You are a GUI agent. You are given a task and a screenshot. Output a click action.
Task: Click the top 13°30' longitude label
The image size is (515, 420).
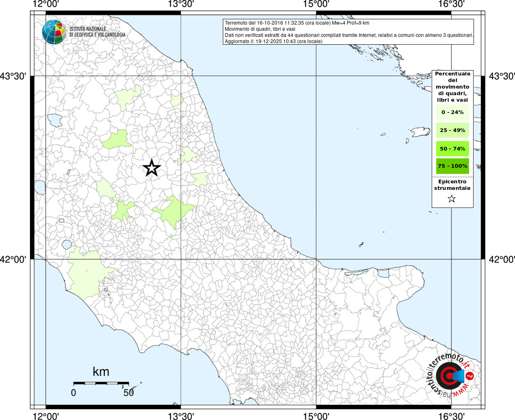pyautogui.click(x=181, y=4)
